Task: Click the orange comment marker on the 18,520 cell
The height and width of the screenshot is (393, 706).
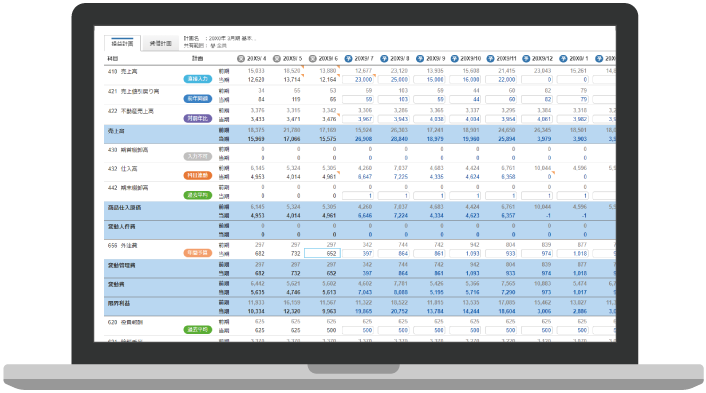Action: coord(303,68)
